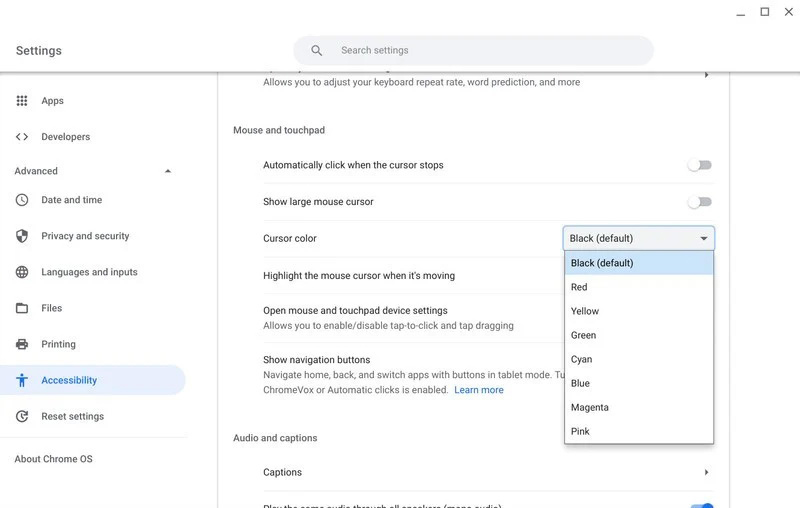Go to Developers settings section
The image size is (800, 508).
tap(65, 137)
